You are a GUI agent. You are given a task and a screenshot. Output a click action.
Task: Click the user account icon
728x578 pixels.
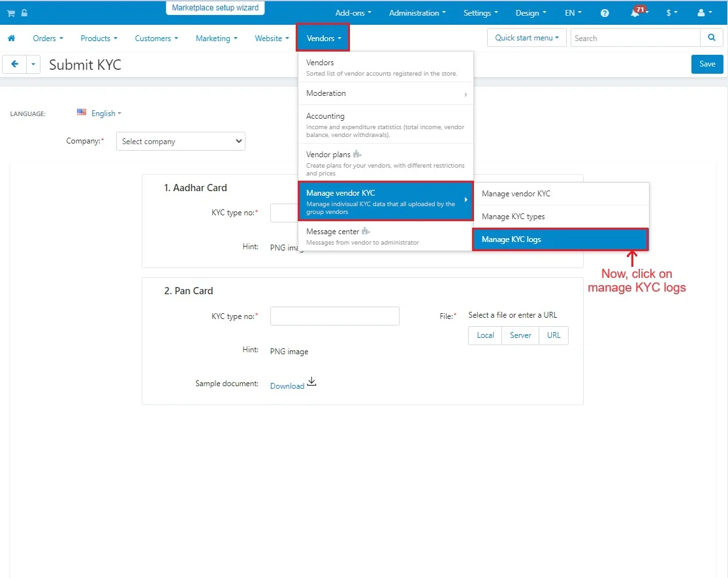tap(701, 13)
